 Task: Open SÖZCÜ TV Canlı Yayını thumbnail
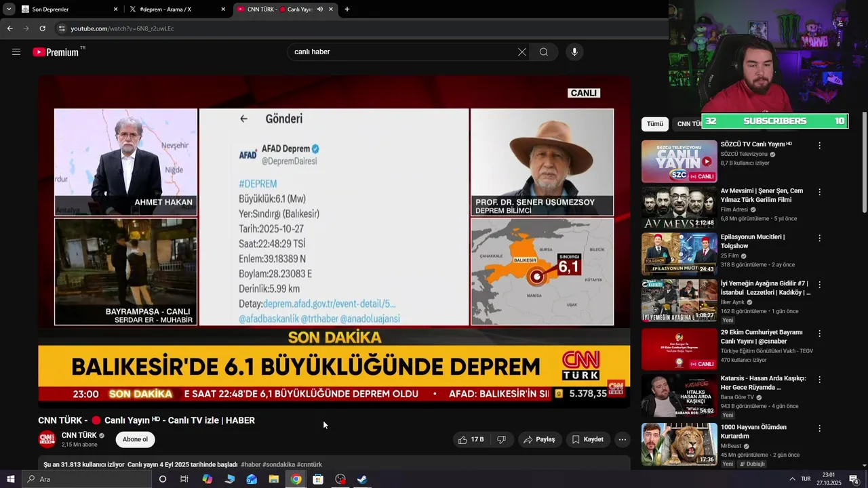[679, 161]
